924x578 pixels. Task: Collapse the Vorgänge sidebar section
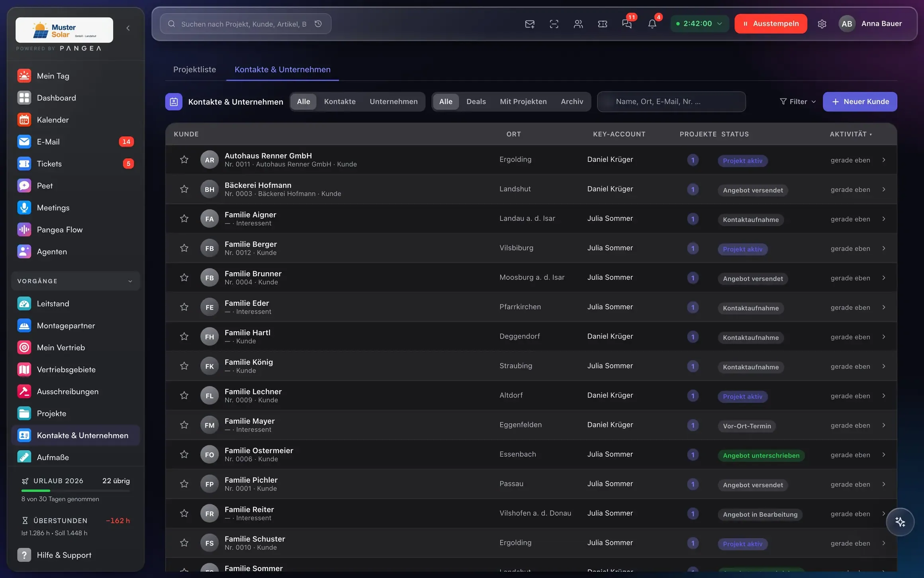point(76,281)
